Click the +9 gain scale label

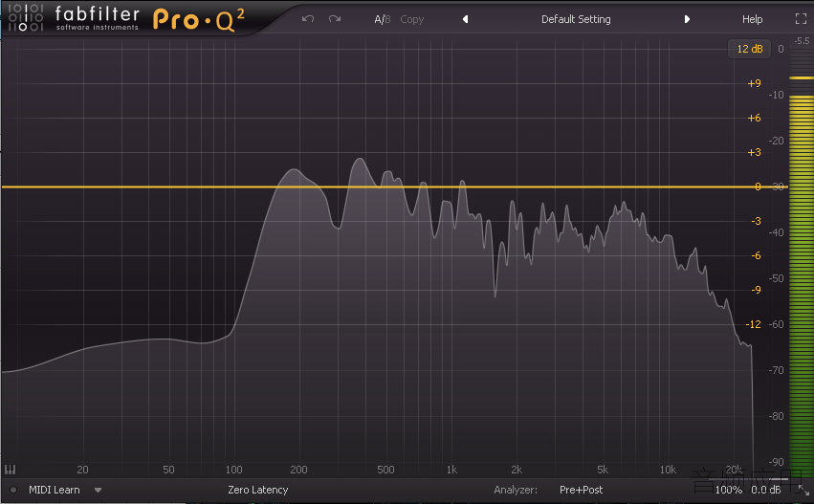(754, 83)
